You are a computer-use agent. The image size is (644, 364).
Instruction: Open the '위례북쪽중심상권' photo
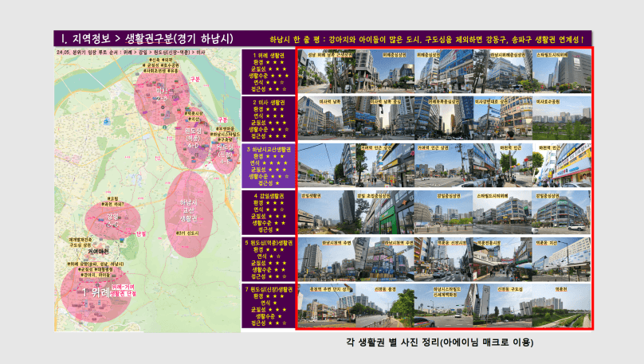click(x=444, y=118)
